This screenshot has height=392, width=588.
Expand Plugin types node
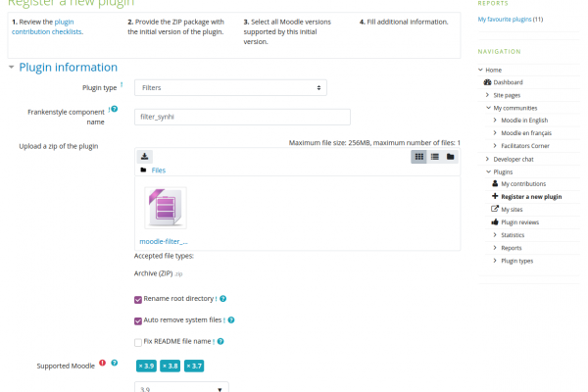point(495,261)
